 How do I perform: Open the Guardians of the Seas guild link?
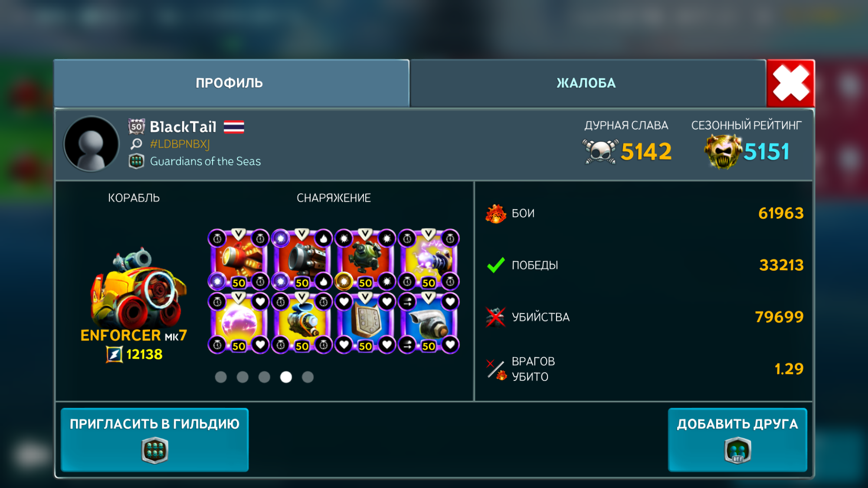[x=205, y=161]
